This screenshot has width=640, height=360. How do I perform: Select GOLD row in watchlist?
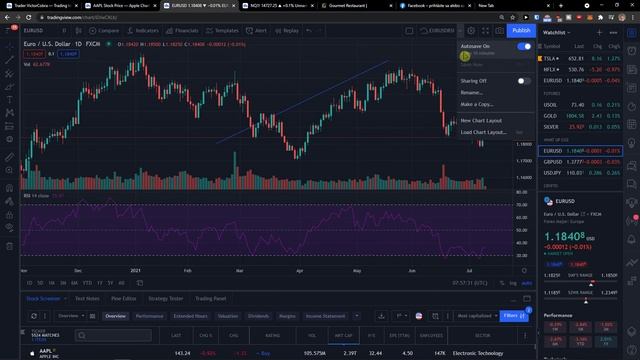point(580,116)
